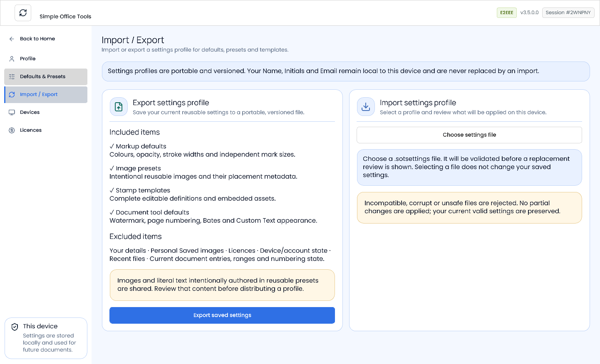Click the Excluded items heading
Screen dimensions: 600x364
(x=136, y=236)
